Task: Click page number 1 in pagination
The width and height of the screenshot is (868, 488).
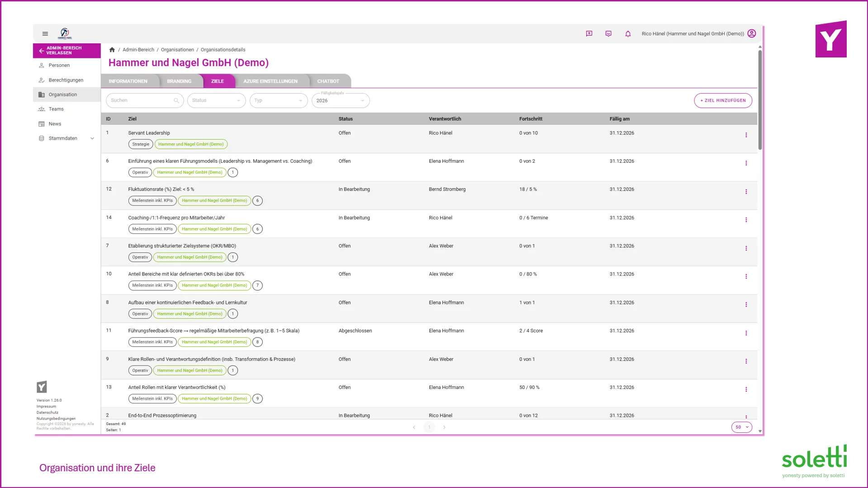Action: pos(429,427)
